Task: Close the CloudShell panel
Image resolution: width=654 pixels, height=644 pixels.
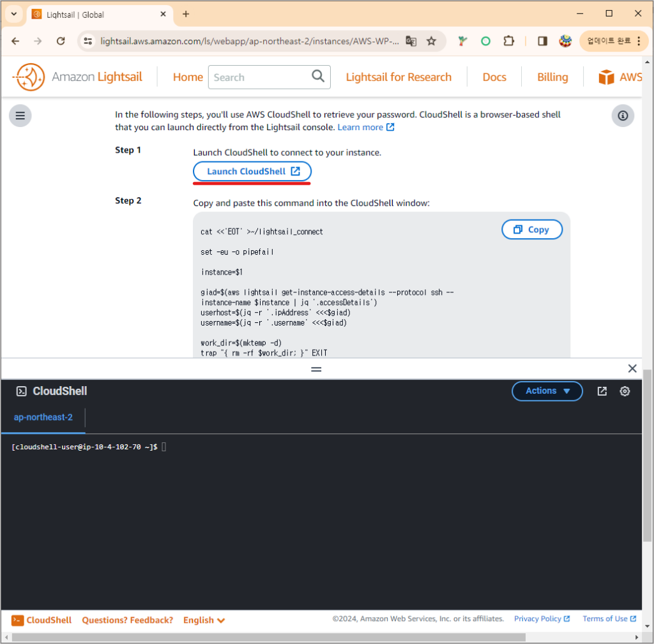Action: (632, 368)
